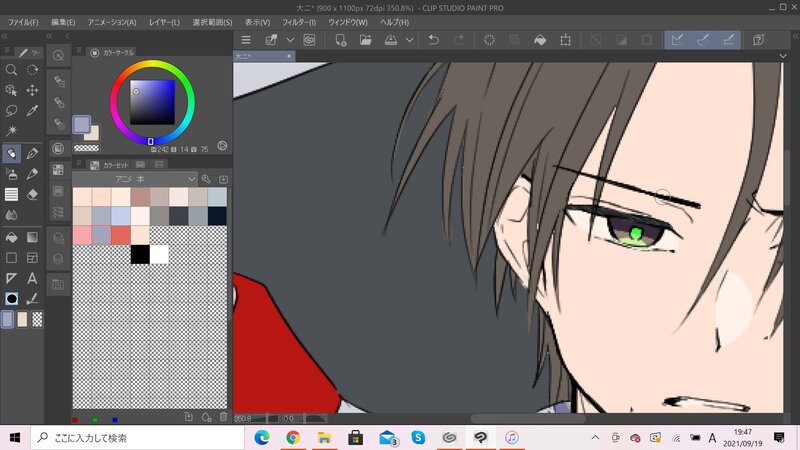Switch color circle to HLS mode toggle

[222, 145]
